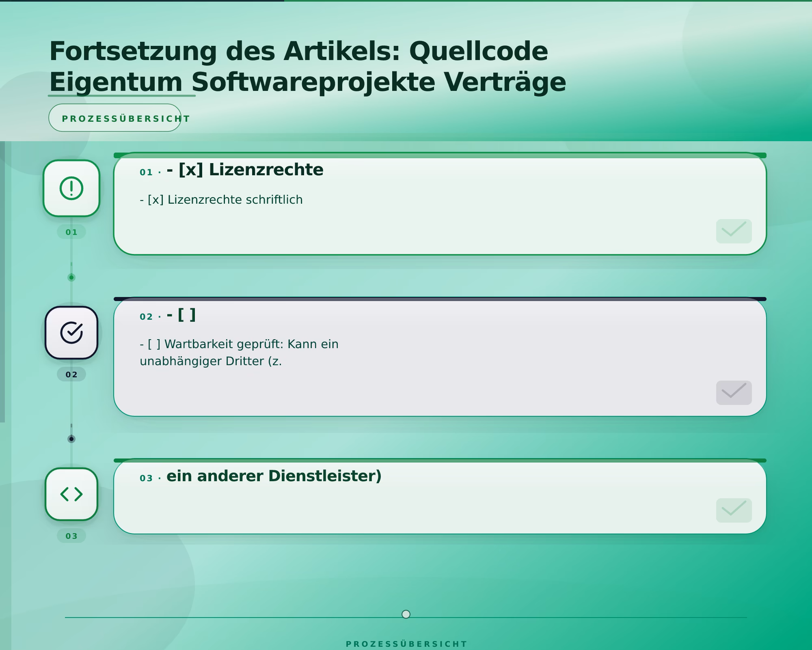Screen dimensions: 812x650
Task: Click the 'Wartbarkeit geprüft' description text
Action: pyautogui.click(x=239, y=353)
